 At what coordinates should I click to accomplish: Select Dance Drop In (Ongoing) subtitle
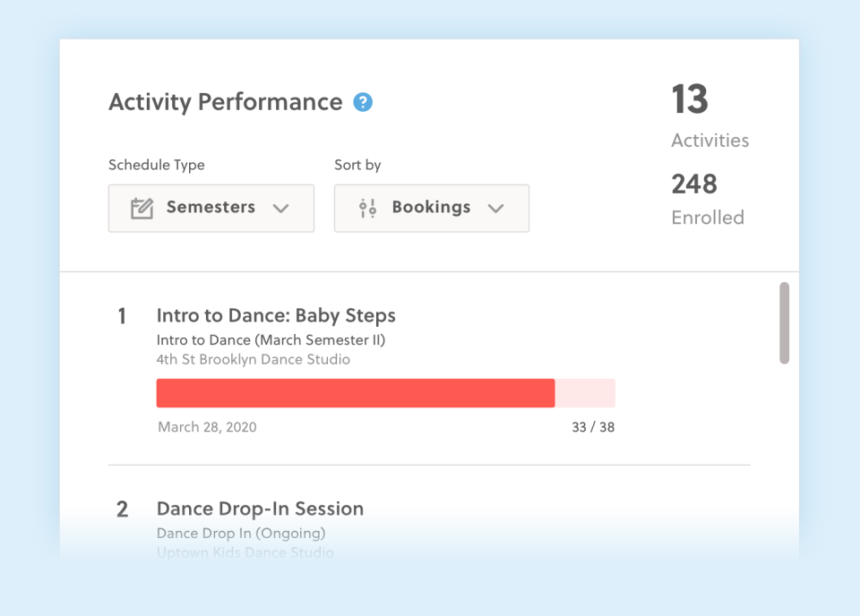coord(241,534)
